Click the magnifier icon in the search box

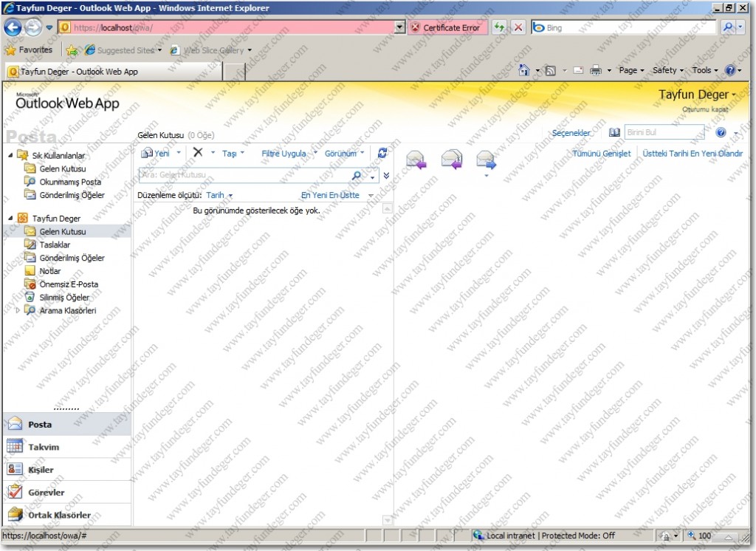355,176
